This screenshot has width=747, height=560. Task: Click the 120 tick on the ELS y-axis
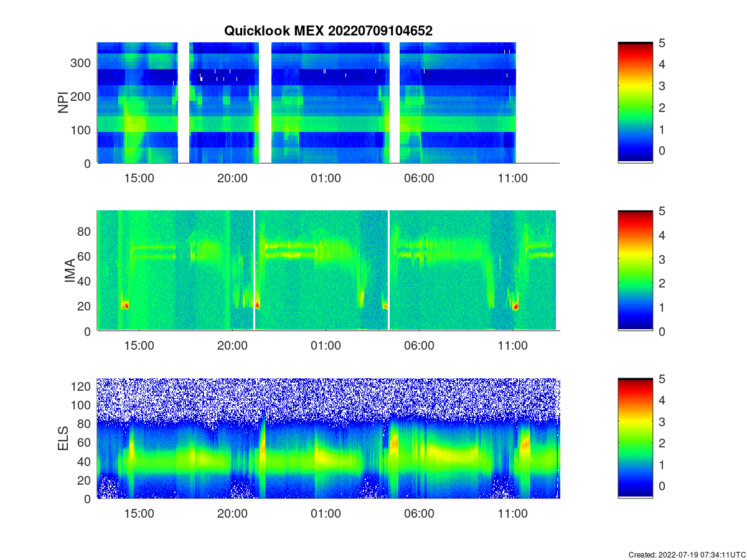(82, 386)
